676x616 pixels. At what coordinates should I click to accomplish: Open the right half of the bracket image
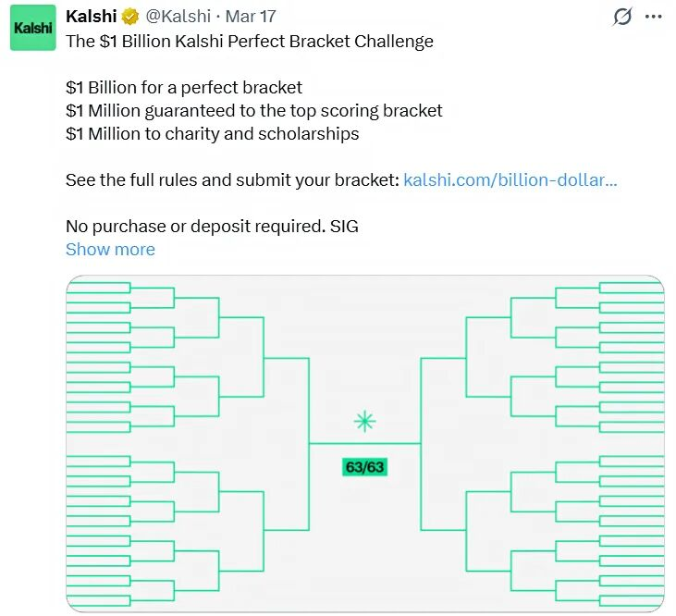point(546,444)
